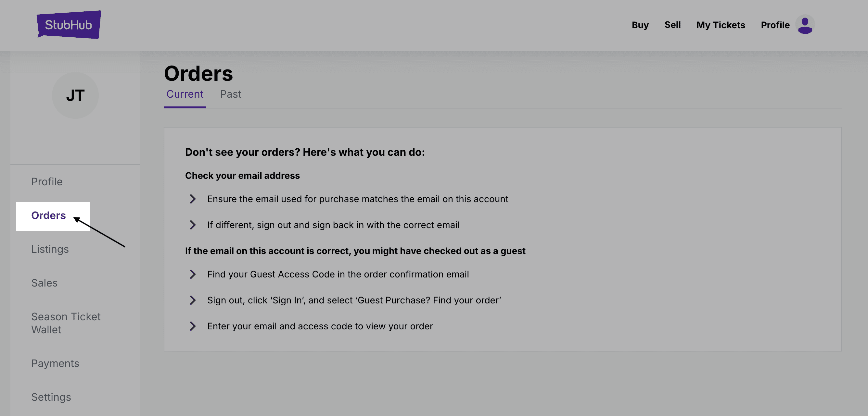868x416 pixels.
Task: Open Sales in the sidebar
Action: point(44,283)
